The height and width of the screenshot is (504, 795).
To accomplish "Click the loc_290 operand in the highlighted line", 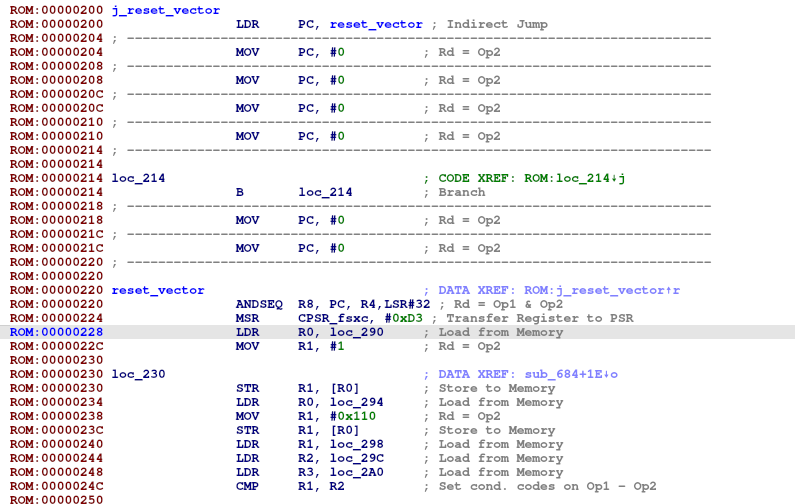I will click(356, 332).
